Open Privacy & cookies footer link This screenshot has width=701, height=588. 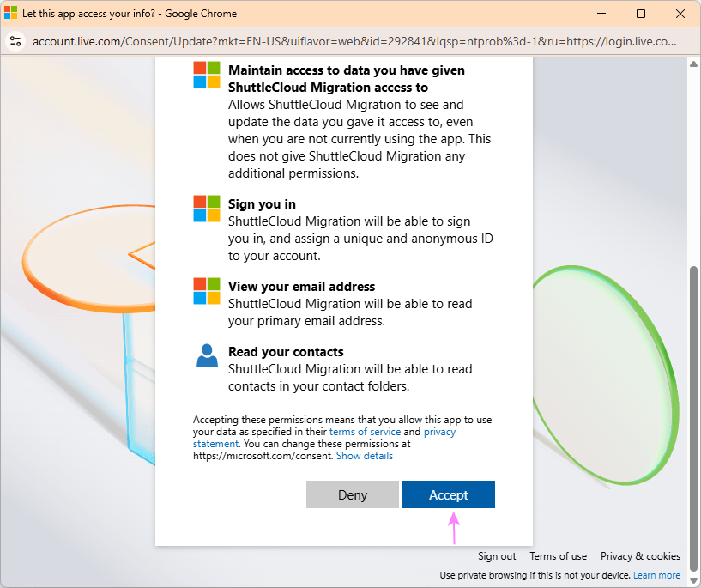pyautogui.click(x=640, y=556)
